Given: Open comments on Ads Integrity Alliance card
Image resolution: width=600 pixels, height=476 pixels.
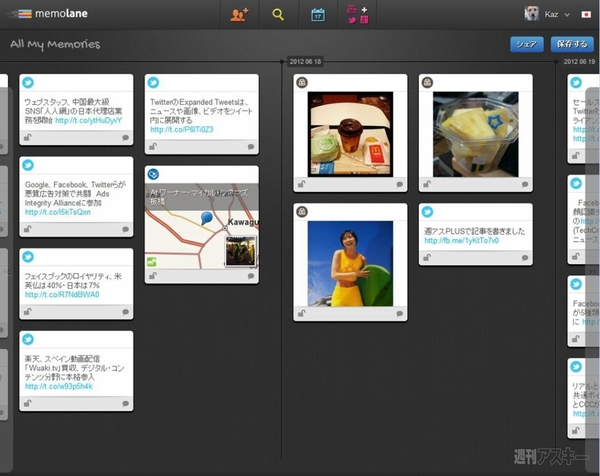Looking at the screenshot, I should [126, 229].
